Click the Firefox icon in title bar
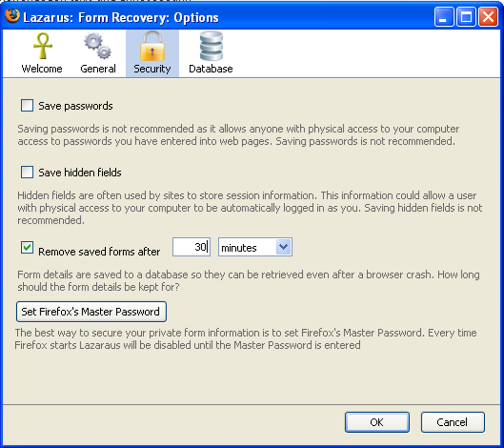 coord(12,16)
